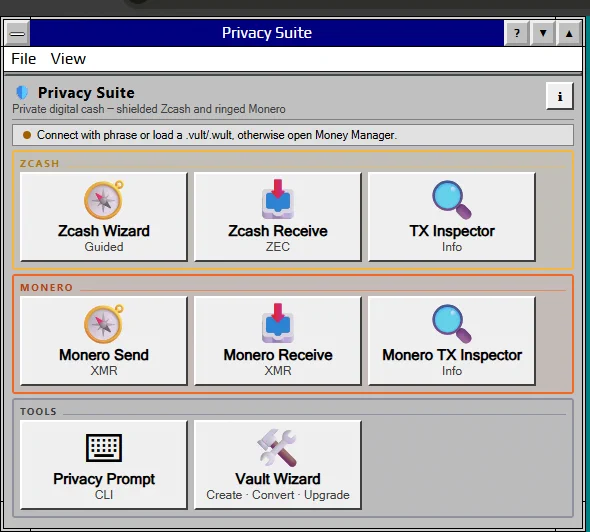Open Monero TX Inspector magnifier icon
Screen dimensions: 590x532
click(x=452, y=324)
